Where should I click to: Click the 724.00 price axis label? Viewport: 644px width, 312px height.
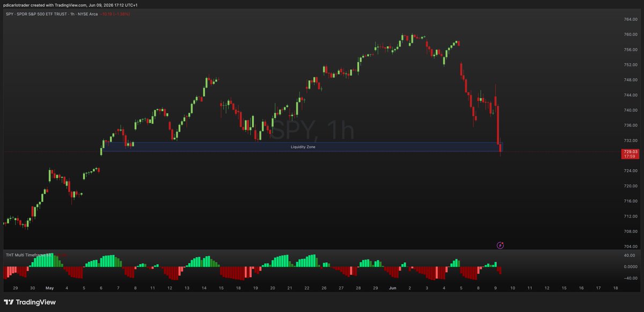click(630, 171)
